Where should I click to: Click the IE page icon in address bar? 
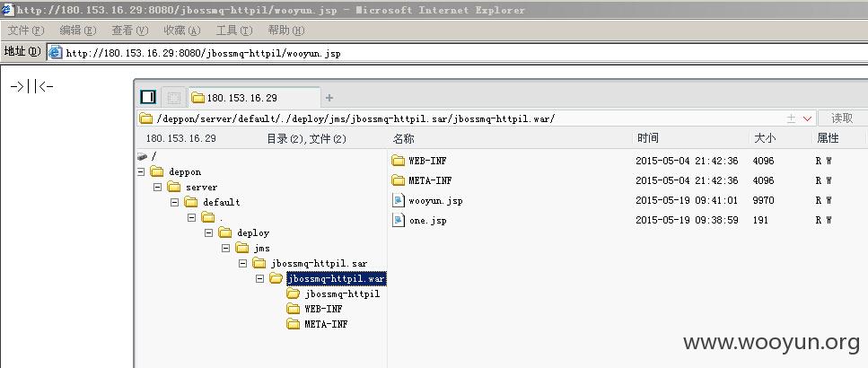55,53
